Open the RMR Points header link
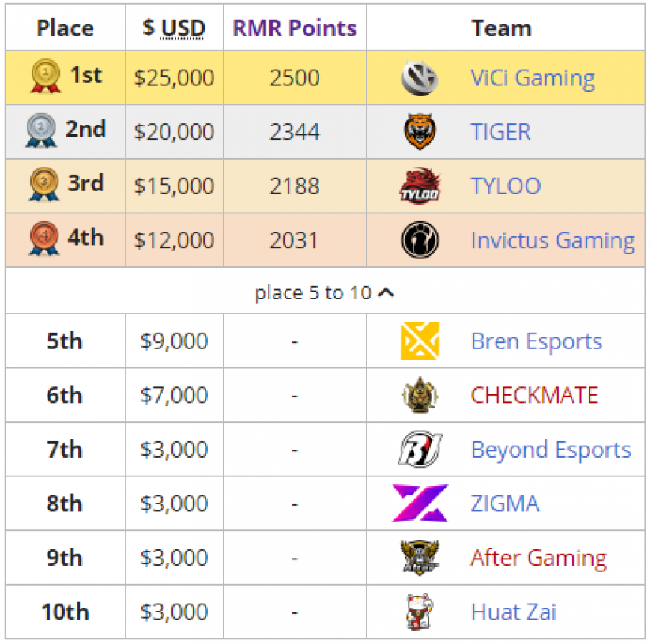Viewport: 652px width, 644px height. 295,28
